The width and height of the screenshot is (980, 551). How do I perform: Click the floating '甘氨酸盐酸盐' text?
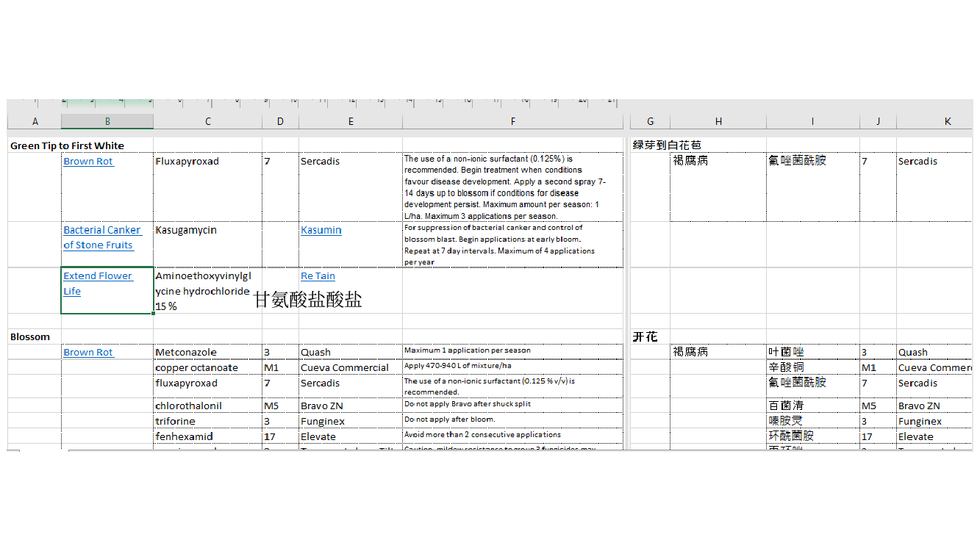pyautogui.click(x=308, y=299)
